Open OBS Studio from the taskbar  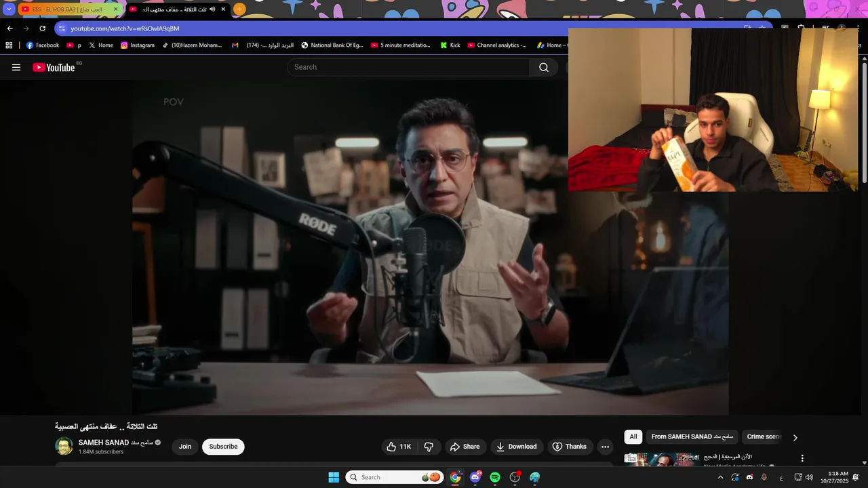[x=515, y=477]
